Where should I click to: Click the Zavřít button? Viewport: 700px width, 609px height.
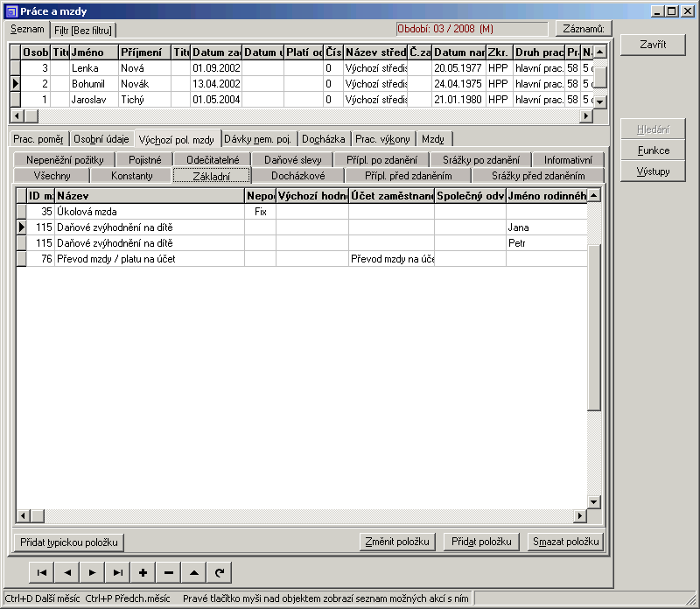[653, 45]
